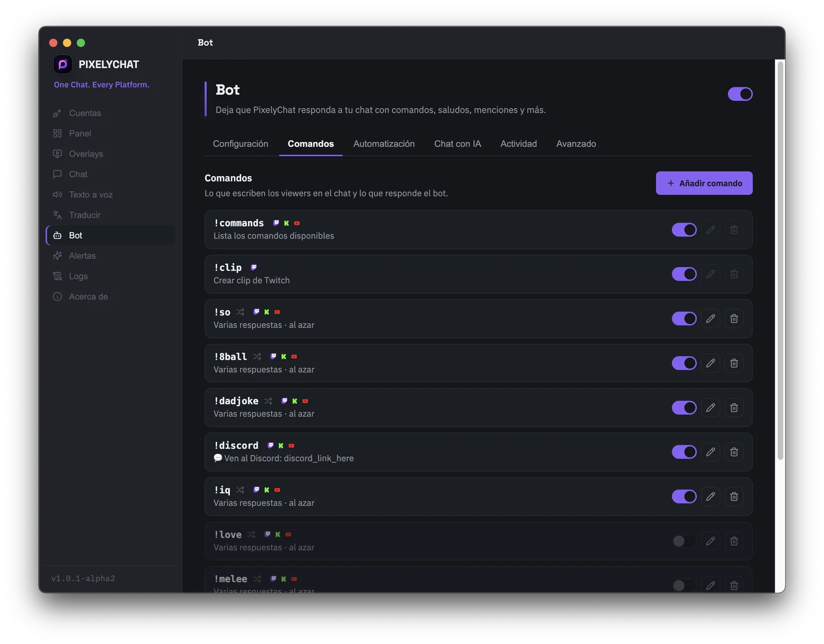
Task: Open the Logs section
Action: click(110, 276)
